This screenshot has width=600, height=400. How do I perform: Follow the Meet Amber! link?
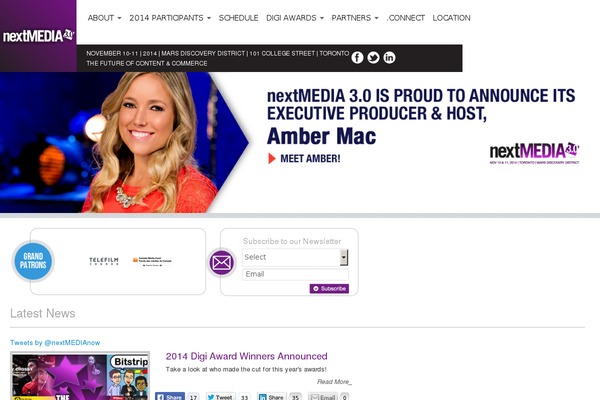coord(310,158)
